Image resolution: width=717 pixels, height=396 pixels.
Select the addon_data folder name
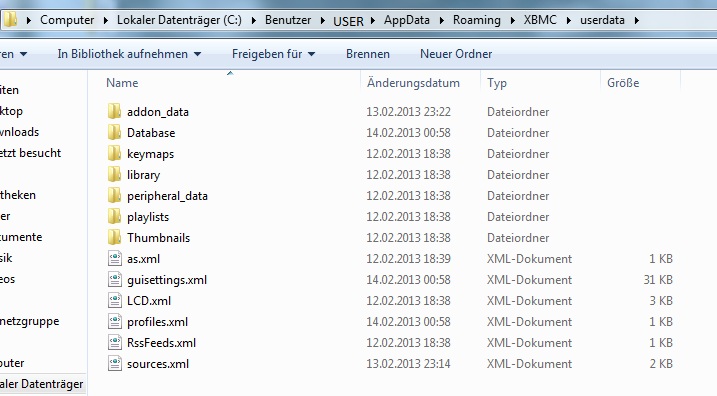[158, 112]
